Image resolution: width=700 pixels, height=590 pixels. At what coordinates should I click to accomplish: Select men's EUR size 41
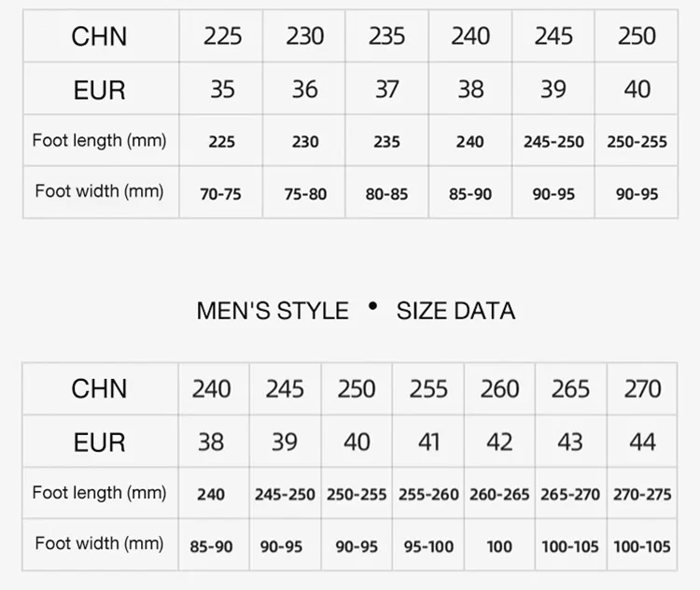click(x=428, y=442)
